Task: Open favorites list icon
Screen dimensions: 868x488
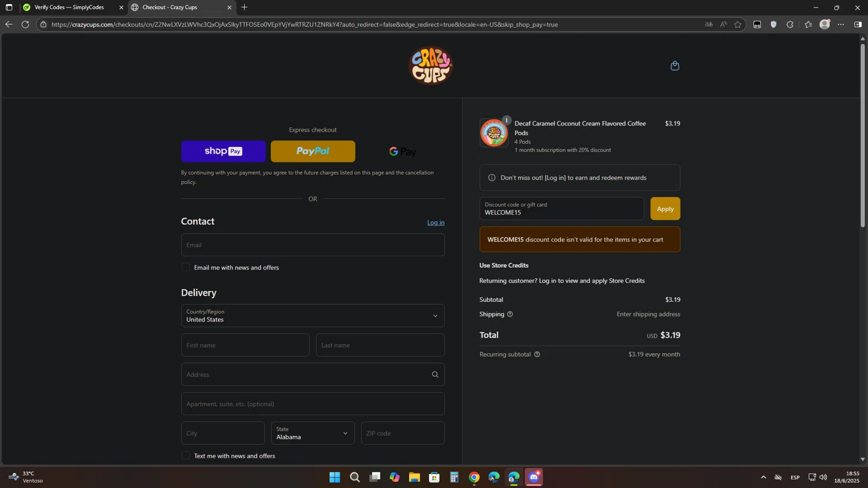Action: [808, 24]
